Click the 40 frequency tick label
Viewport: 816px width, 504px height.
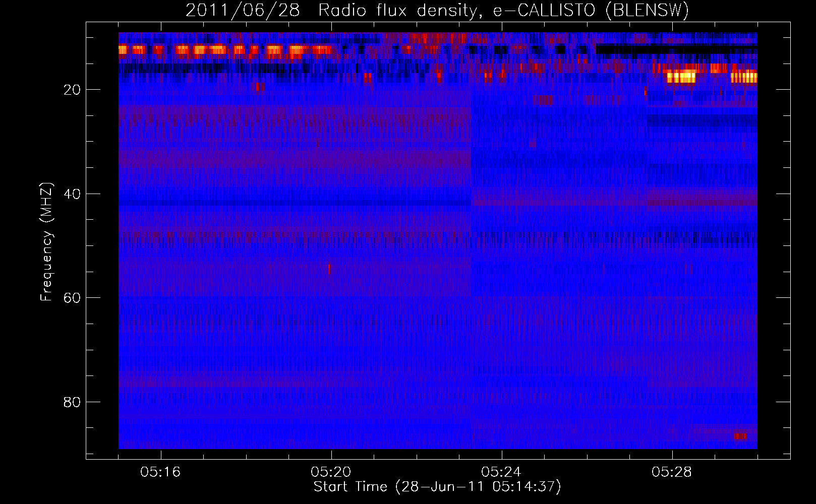[x=73, y=194]
